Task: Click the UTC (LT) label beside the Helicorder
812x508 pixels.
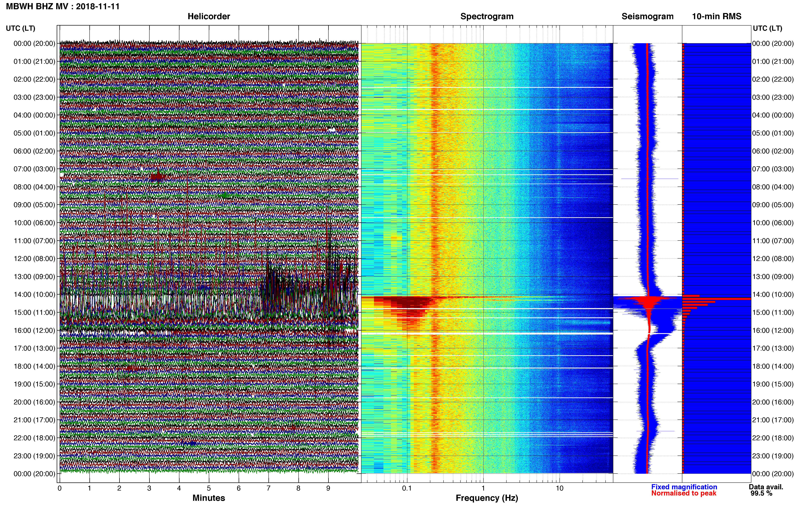Action: (21, 28)
